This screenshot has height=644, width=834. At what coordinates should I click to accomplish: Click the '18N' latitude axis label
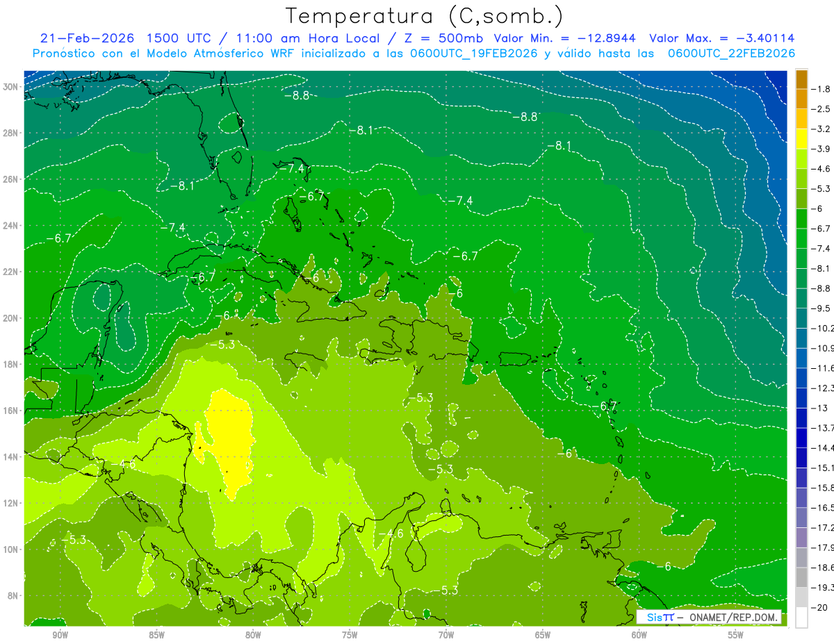(x=11, y=365)
